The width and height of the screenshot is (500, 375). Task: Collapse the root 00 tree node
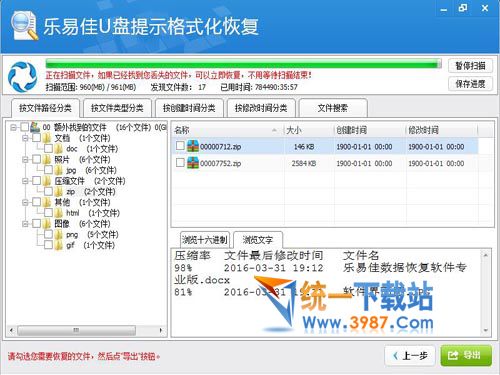tap(13, 127)
